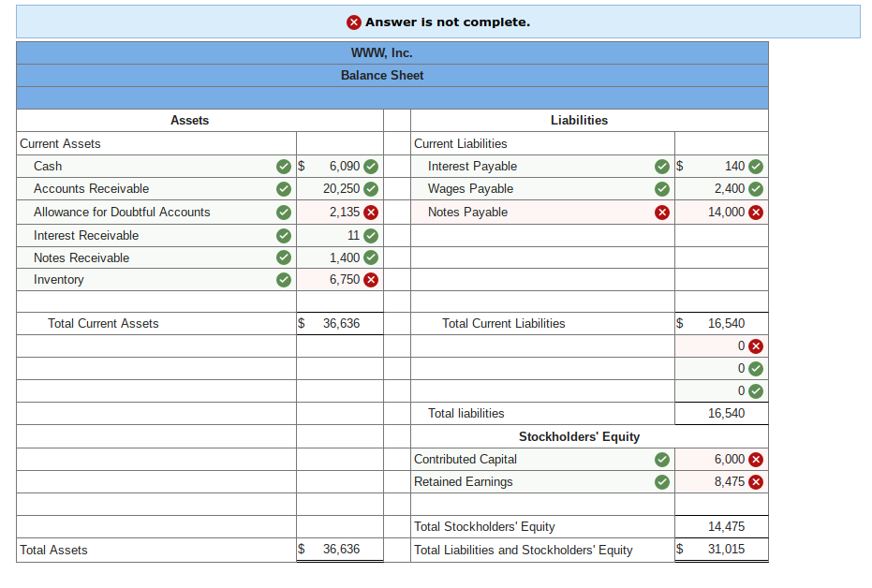The width and height of the screenshot is (872, 588).
Task: Click the checkmark next to Notes Receivable
Action: point(283,257)
